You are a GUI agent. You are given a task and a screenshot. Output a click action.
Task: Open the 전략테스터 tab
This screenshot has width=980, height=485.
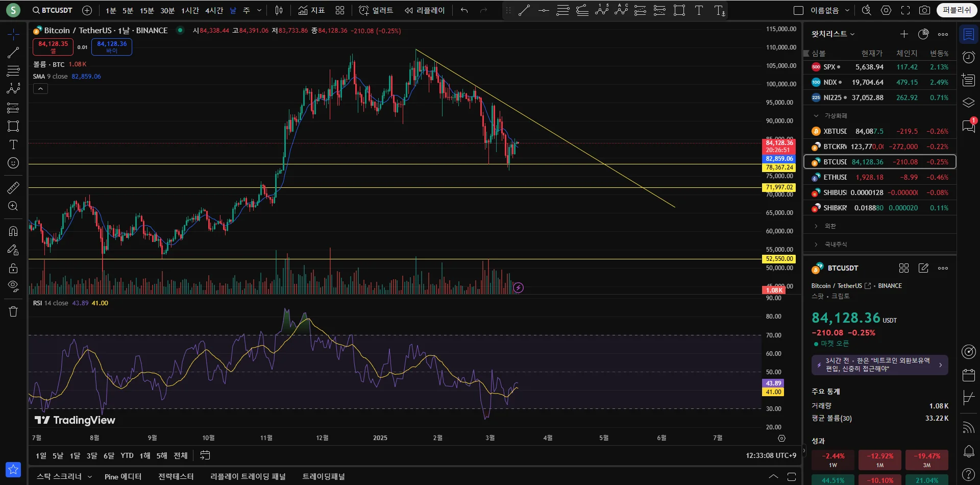point(176,476)
